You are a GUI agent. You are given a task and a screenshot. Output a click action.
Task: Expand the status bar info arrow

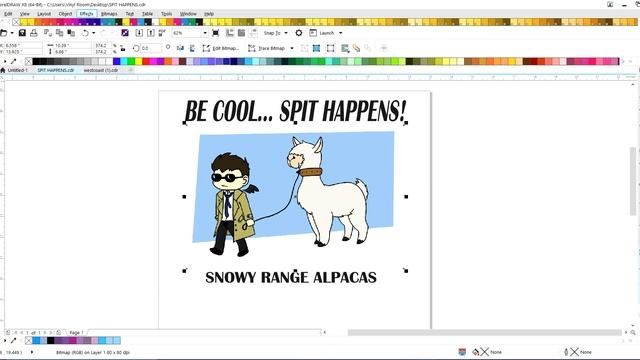(x=32, y=352)
